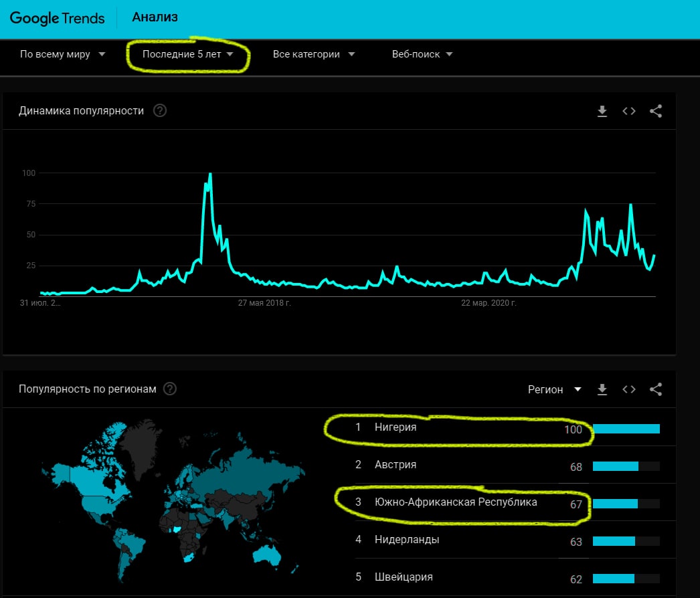
Task: Get embed code for the regions panel
Action: 629,389
